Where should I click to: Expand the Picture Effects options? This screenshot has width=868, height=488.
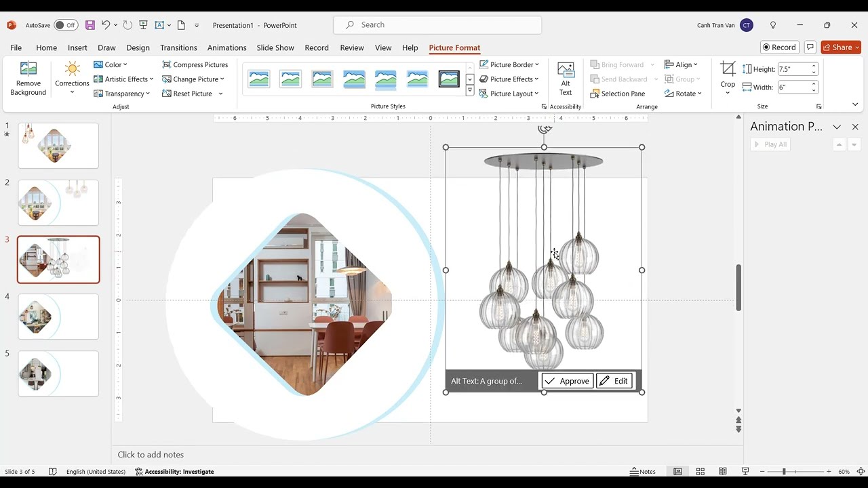click(x=509, y=79)
